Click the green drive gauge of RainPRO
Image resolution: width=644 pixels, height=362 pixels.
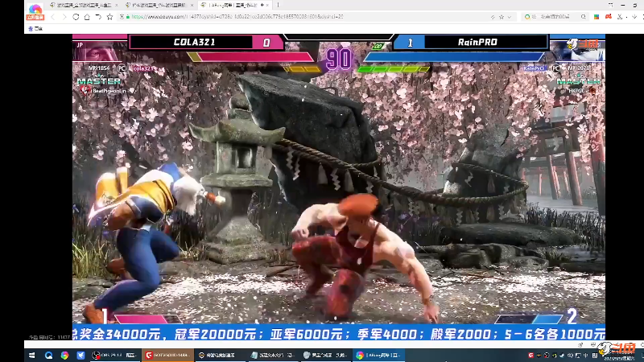[x=394, y=69]
